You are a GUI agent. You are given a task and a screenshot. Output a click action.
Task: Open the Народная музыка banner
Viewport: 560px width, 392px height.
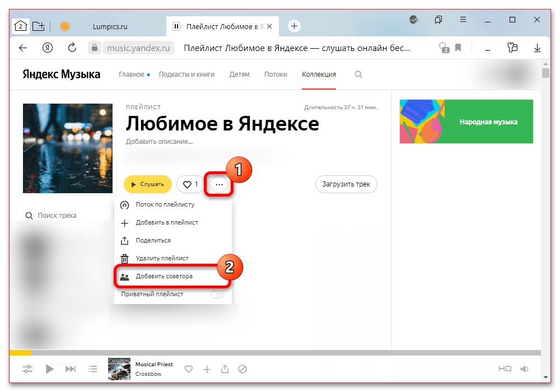[x=466, y=122]
